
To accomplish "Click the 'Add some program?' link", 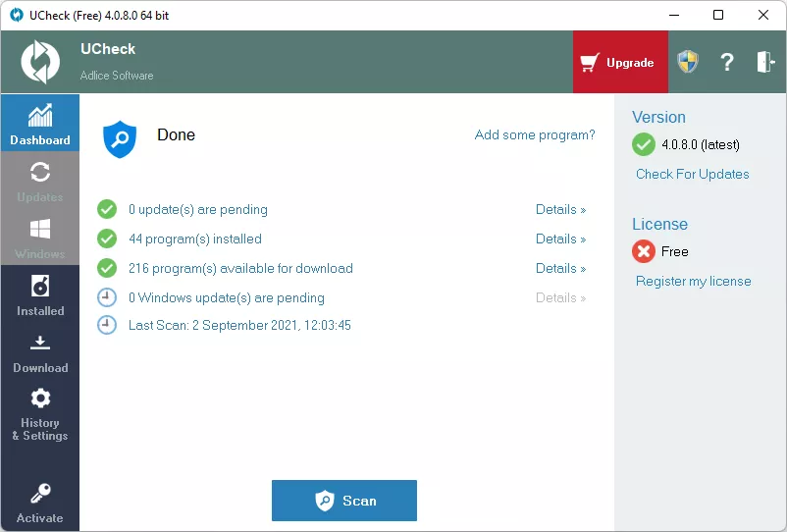I will coord(535,135).
